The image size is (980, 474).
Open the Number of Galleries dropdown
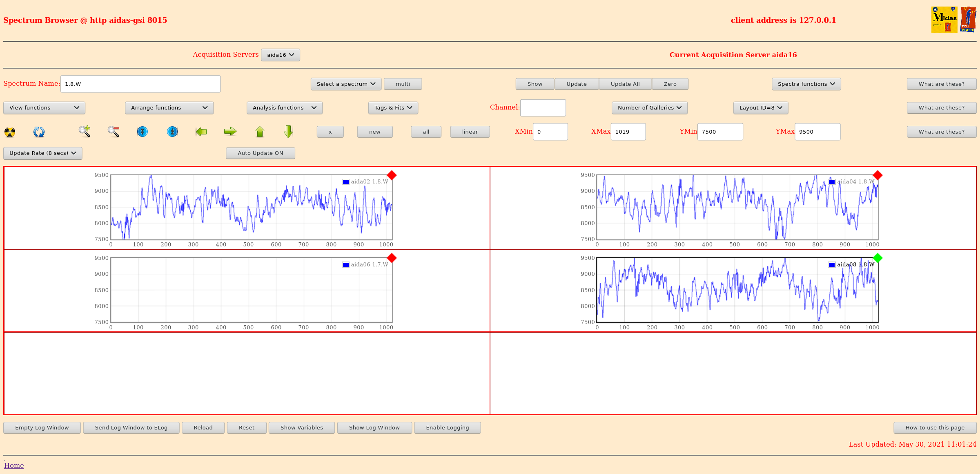(x=649, y=108)
